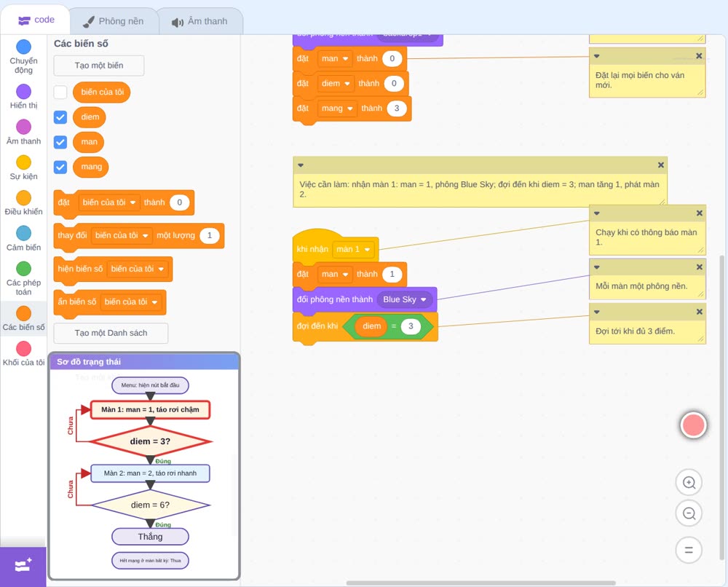Select the Các phép toán category
This screenshot has width=728, height=587.
tap(23, 279)
